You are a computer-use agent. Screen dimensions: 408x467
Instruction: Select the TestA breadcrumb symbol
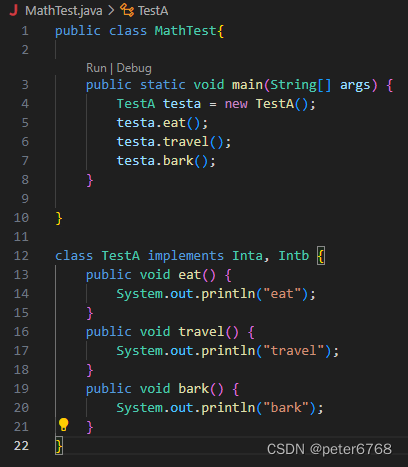153,11
